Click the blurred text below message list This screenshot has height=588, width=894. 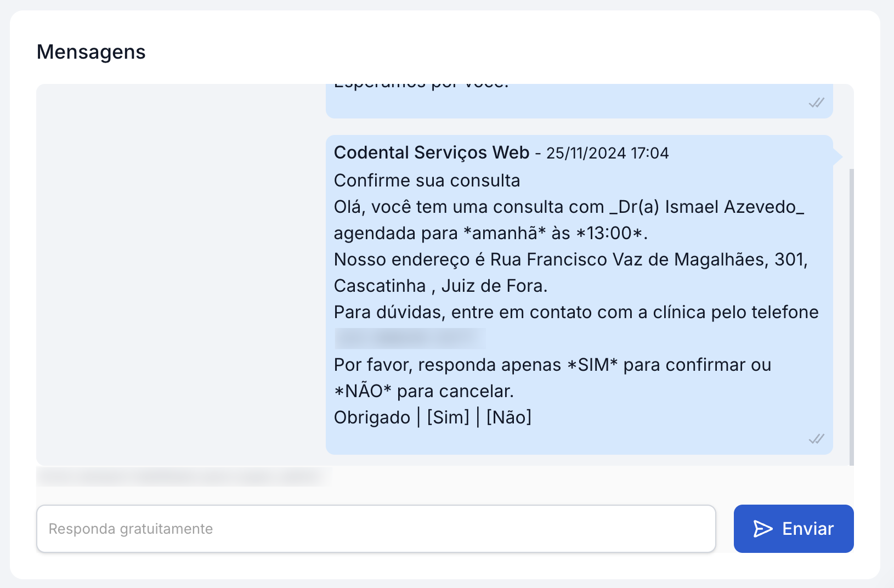pyautogui.click(x=181, y=477)
